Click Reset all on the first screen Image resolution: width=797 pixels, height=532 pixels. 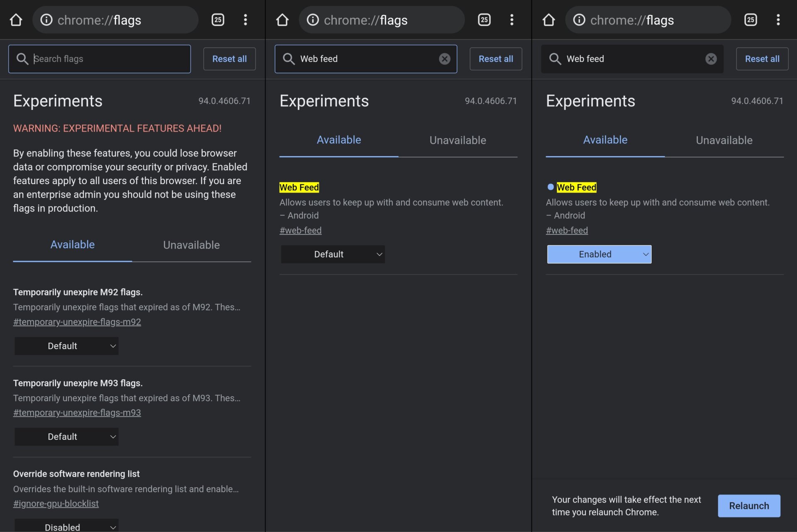pos(229,59)
